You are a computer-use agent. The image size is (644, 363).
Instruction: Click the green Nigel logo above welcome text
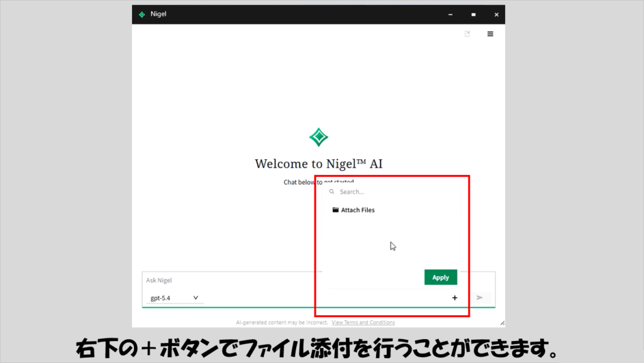[x=319, y=137]
